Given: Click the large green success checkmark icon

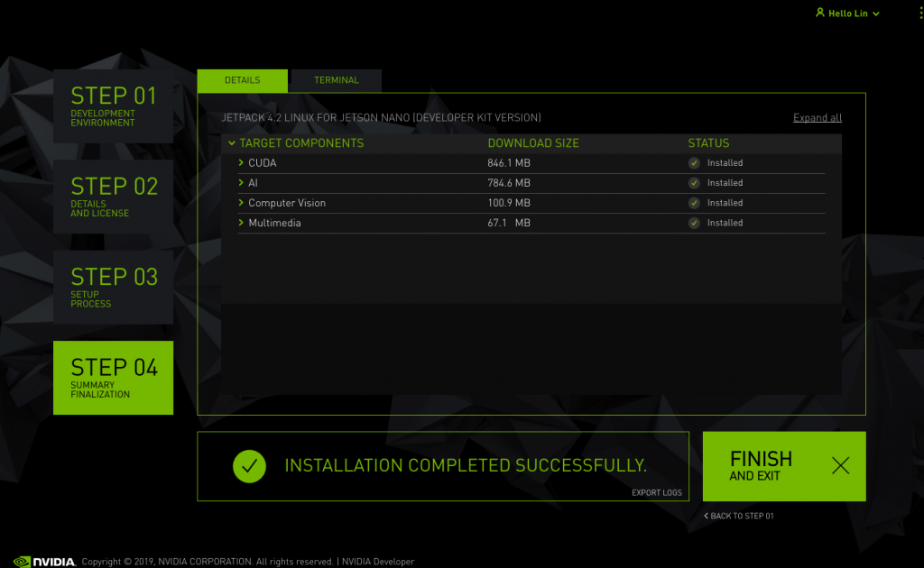Looking at the screenshot, I should point(249,466).
